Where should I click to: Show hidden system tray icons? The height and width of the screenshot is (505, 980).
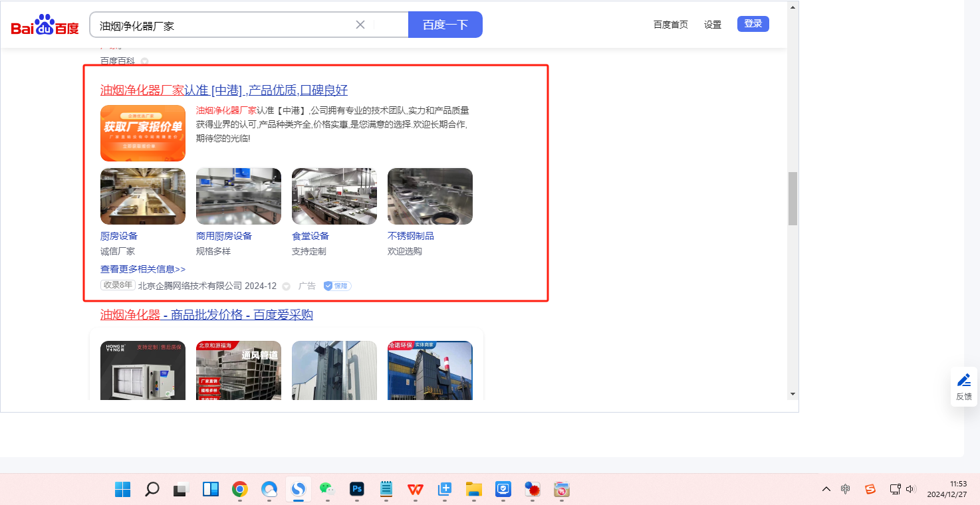(826, 489)
